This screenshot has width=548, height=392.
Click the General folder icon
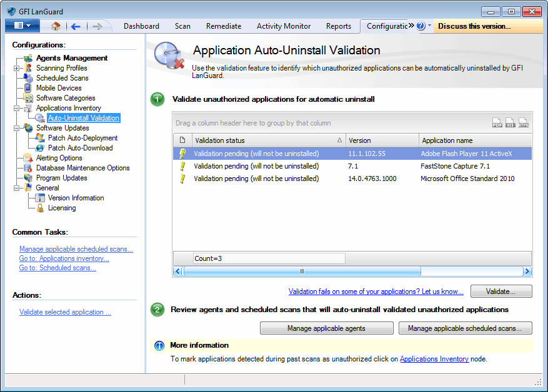pos(28,188)
